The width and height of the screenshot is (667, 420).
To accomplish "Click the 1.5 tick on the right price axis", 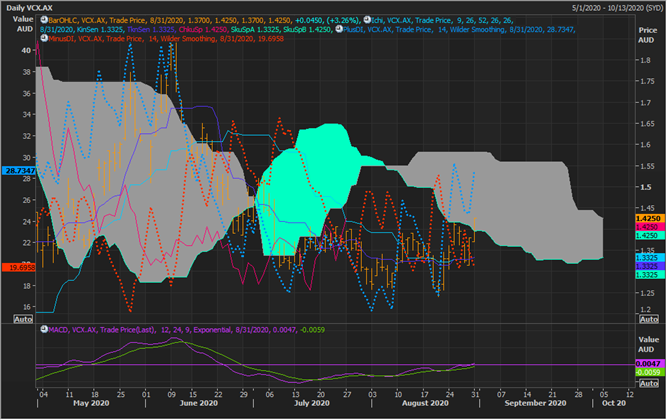I will tap(645, 187).
